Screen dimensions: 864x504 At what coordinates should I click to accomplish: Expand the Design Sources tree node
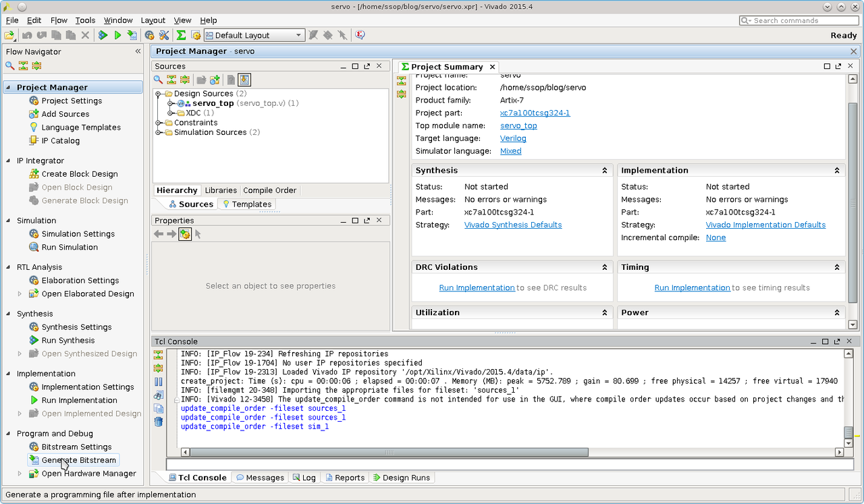click(x=159, y=94)
